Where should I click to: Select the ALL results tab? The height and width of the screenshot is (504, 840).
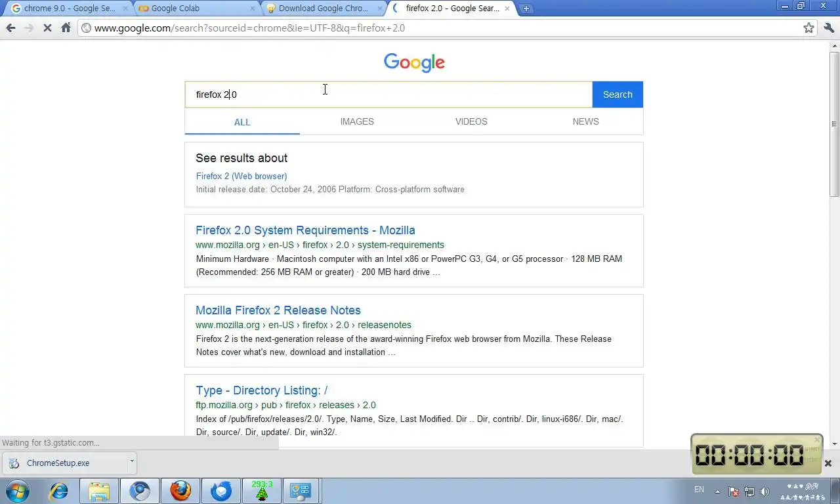(x=242, y=122)
